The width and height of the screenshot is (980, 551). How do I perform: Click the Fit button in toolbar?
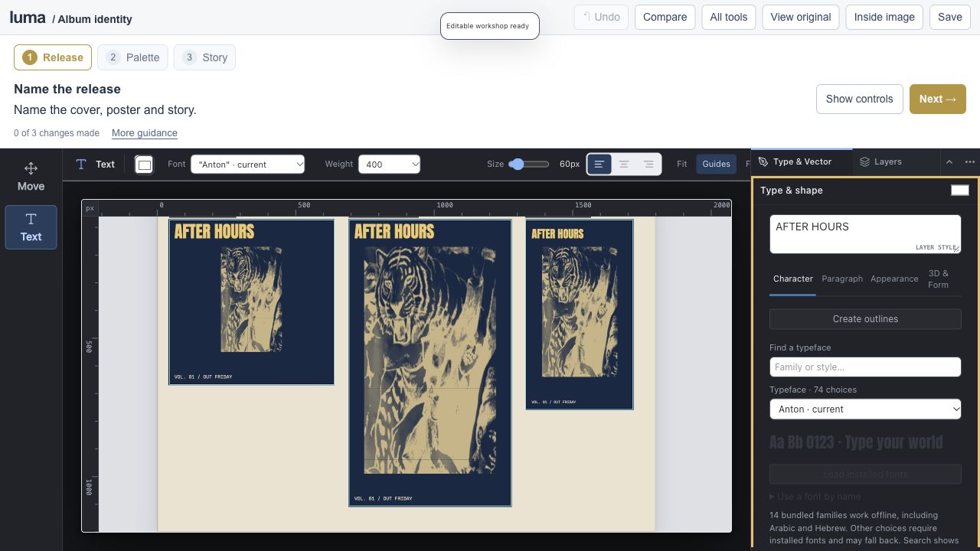coord(682,164)
